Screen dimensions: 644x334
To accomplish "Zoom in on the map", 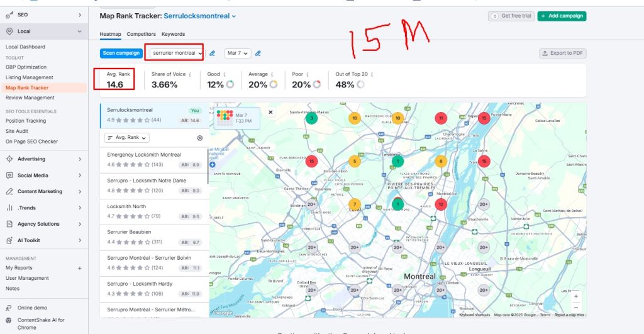I will pos(576,296).
